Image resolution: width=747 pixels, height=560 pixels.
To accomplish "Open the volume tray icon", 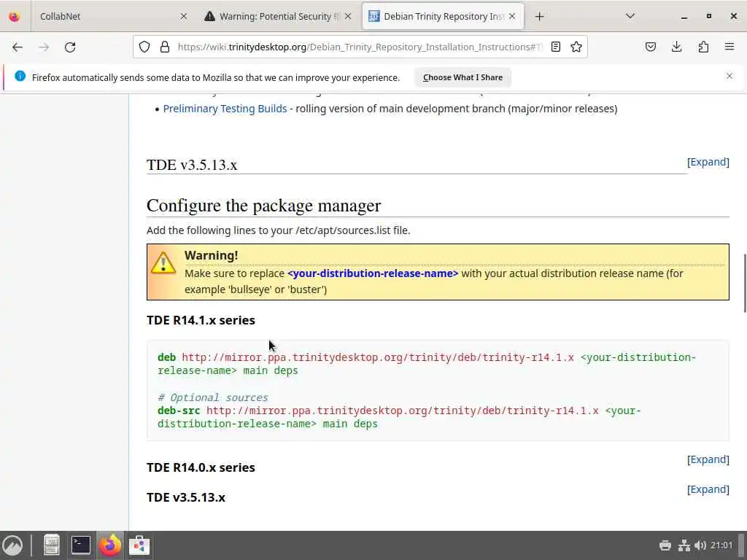I will (x=700, y=545).
